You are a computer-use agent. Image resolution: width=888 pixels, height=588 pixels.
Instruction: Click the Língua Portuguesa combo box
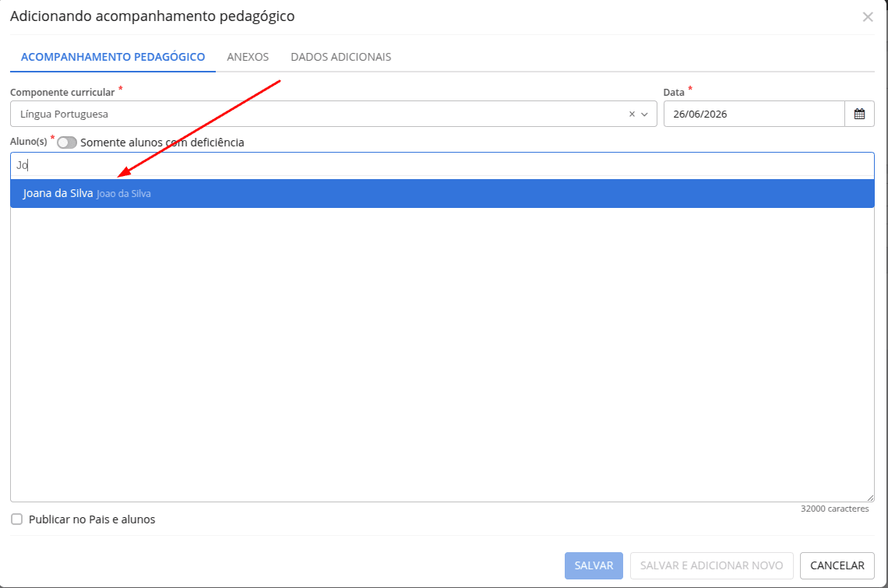coord(333,114)
